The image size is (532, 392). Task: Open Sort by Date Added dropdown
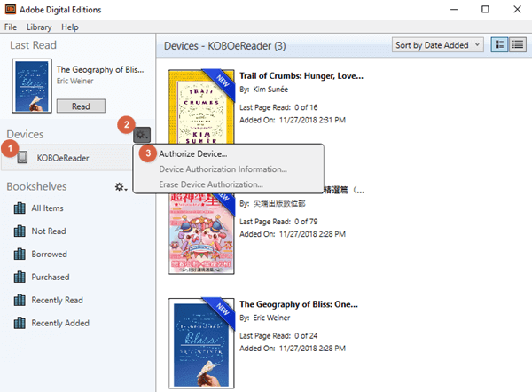tap(438, 45)
